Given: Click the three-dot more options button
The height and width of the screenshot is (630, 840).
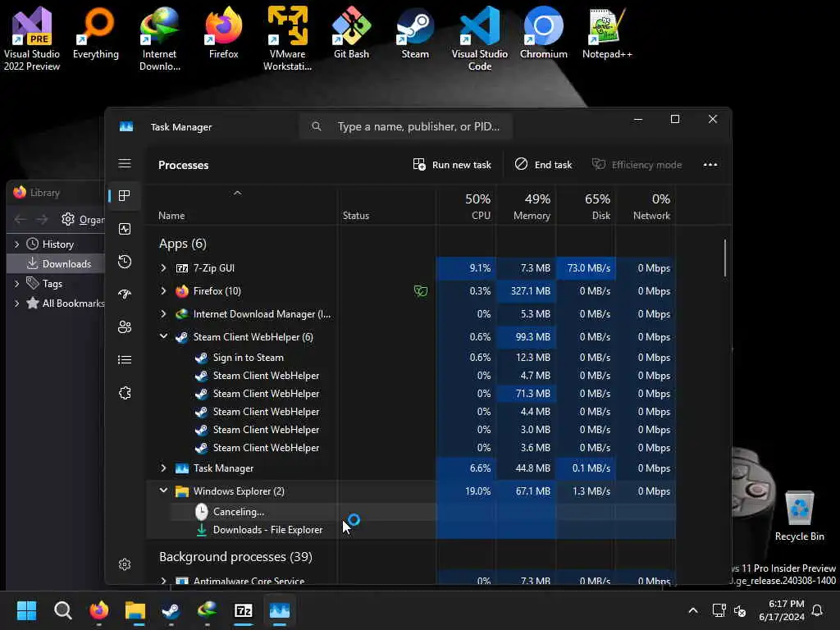Looking at the screenshot, I should 710,165.
